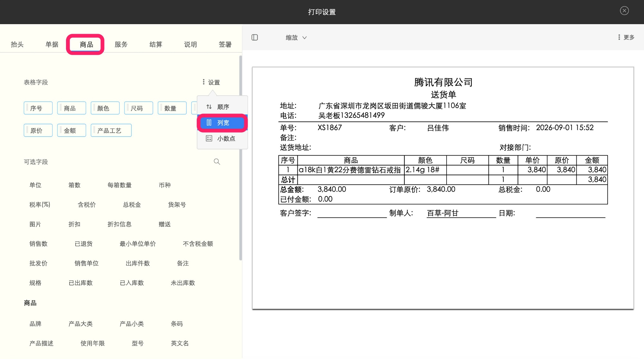Add the 品牌 product field
Screen dimensions: 644x359
click(35, 324)
